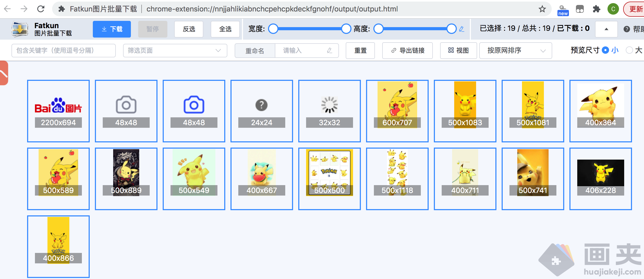The width and height of the screenshot is (644, 279).
Task: Select the 小 preview size radio button
Action: click(x=605, y=50)
